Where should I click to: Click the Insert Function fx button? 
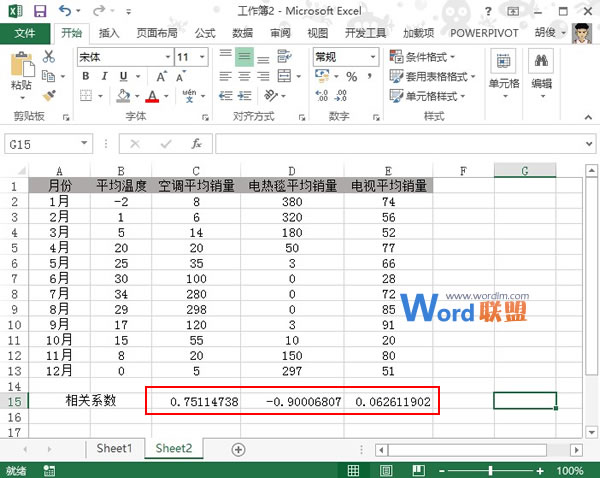[x=196, y=144]
